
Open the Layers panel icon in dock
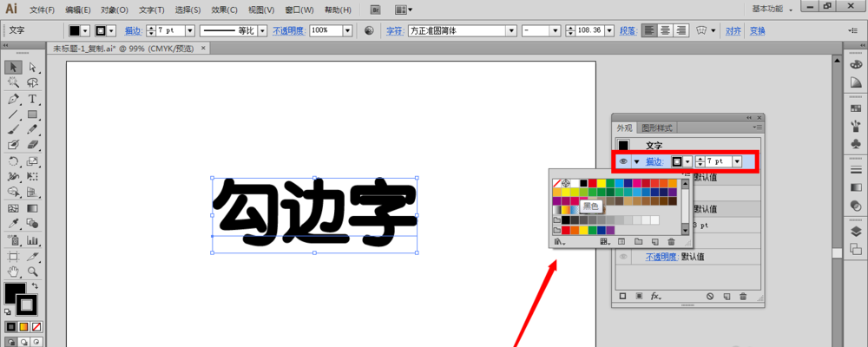point(855,232)
